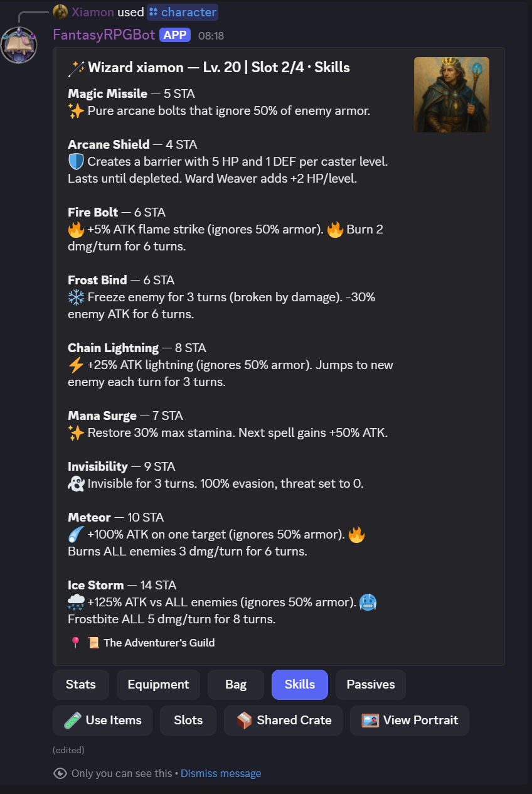View the Passives tab
Screen dimensions: 532x794
pyautogui.click(x=371, y=685)
